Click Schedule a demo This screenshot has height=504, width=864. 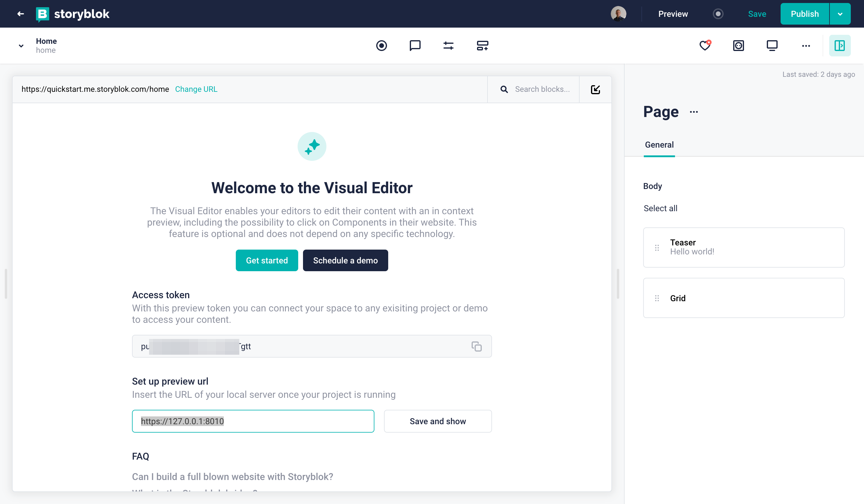345,260
